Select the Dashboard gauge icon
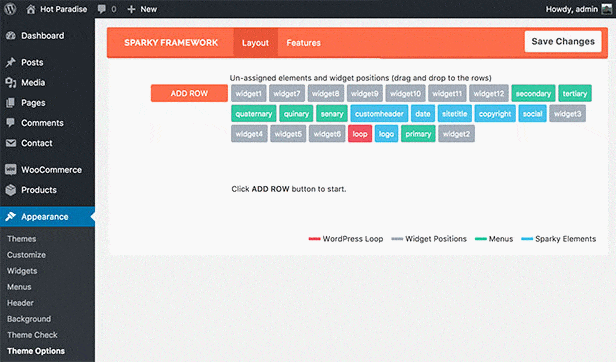Screen dimensions: 616x362 (x=11, y=36)
